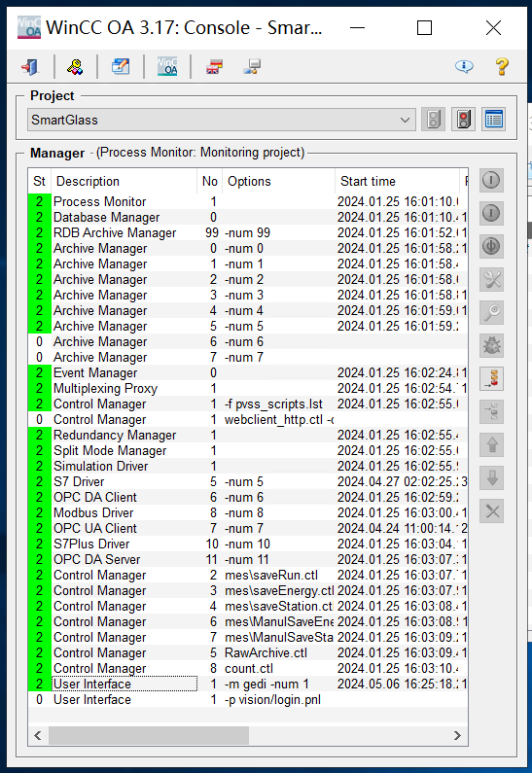Select Archive Manager with option -num 3
This screenshot has width=532, height=773.
coord(247,296)
